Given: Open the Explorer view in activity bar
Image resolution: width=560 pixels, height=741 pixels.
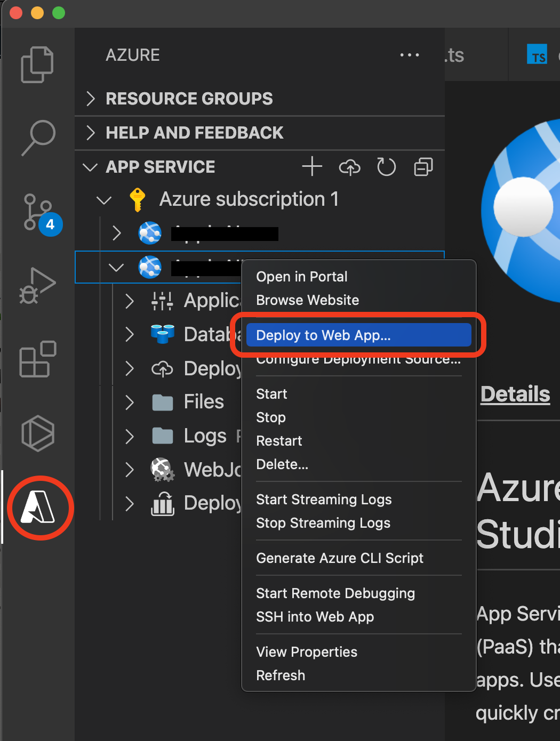Looking at the screenshot, I should tap(37, 65).
